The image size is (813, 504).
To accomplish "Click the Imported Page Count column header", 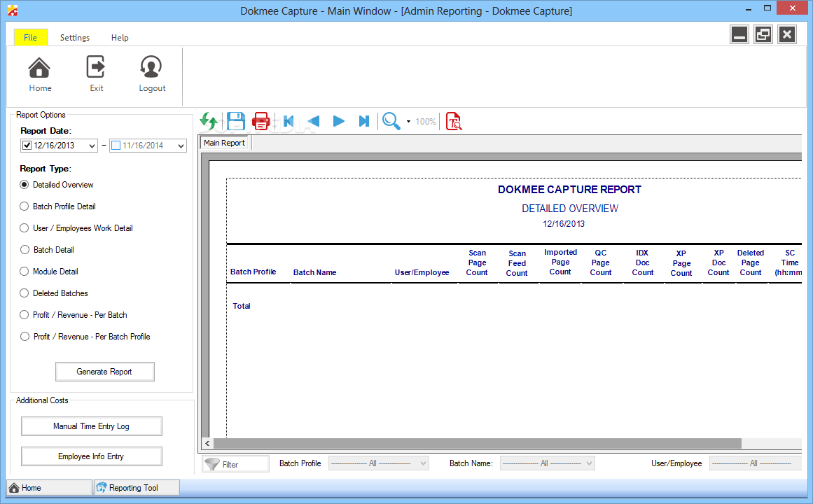I will [x=560, y=262].
